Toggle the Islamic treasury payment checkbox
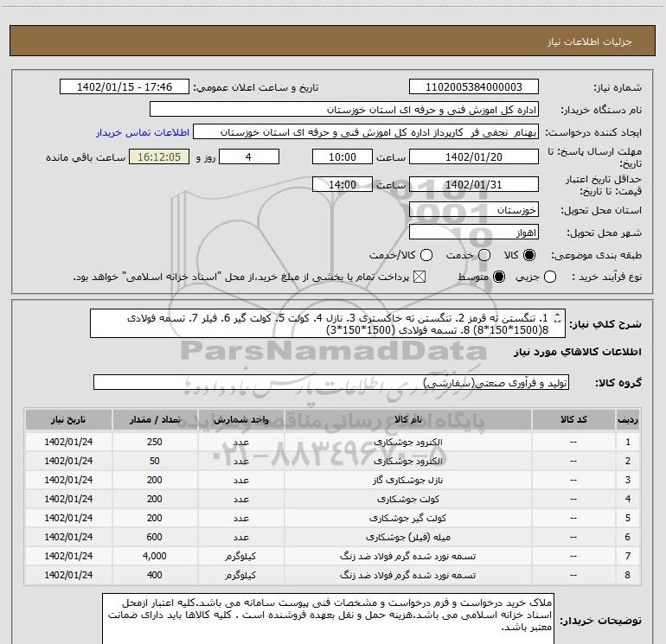This screenshot has width=666, height=644. click(x=419, y=277)
